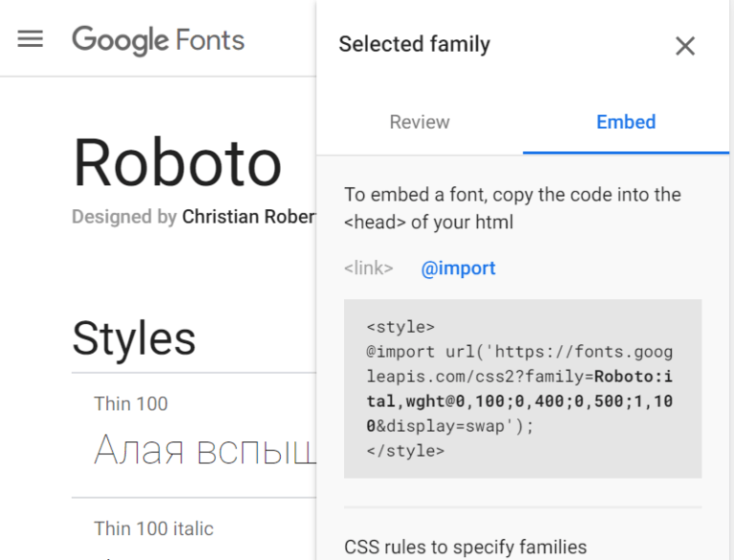This screenshot has width=734, height=560.
Task: Open the hamburger navigation menu
Action: 31,39
